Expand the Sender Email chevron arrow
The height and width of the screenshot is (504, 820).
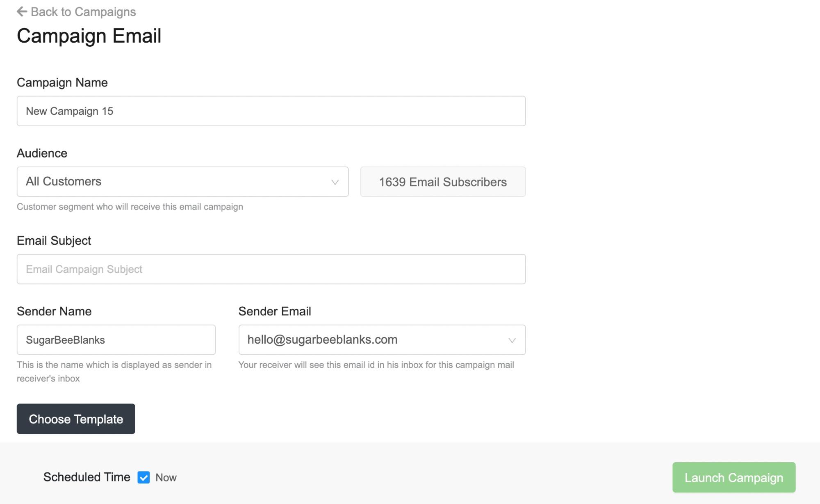click(x=512, y=340)
